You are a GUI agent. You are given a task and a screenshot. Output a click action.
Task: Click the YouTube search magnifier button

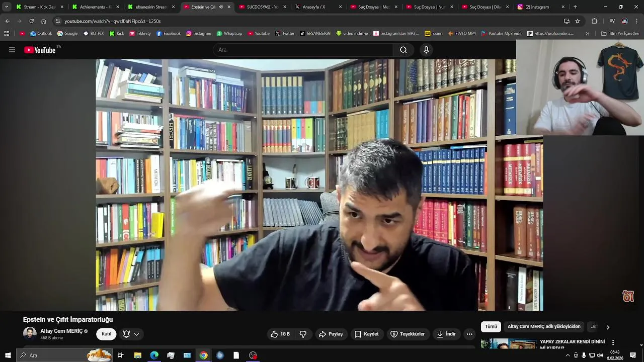[403, 50]
